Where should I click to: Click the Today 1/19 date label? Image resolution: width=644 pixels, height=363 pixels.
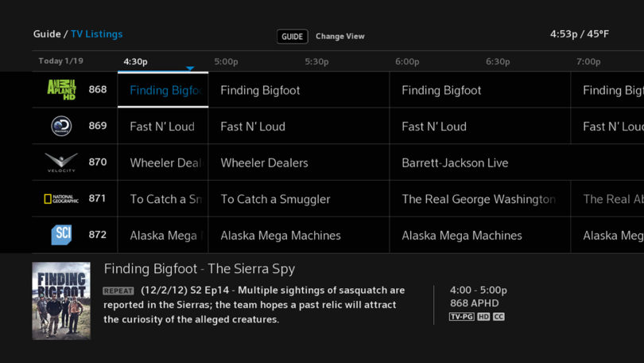click(60, 60)
